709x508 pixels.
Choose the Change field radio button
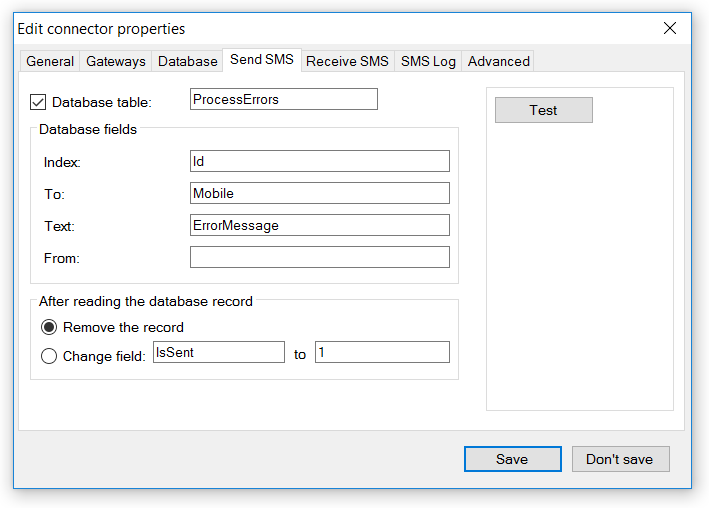point(49,356)
